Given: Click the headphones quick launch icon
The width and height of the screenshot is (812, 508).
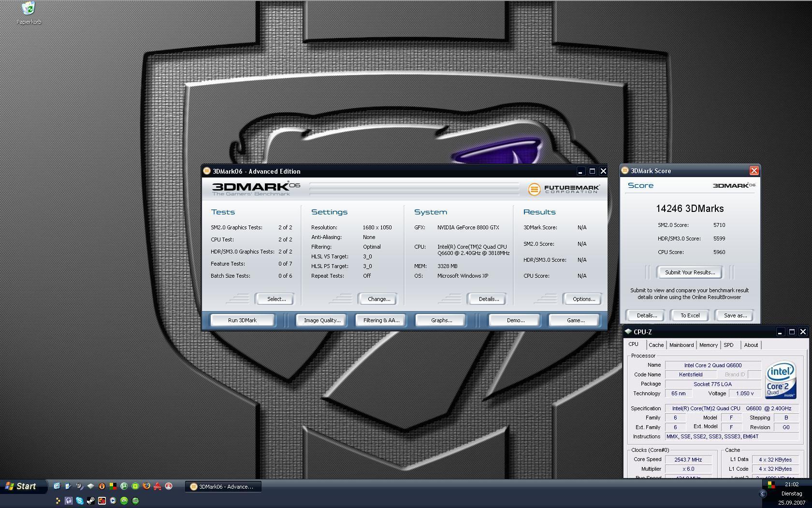Looking at the screenshot, I should point(68,501).
